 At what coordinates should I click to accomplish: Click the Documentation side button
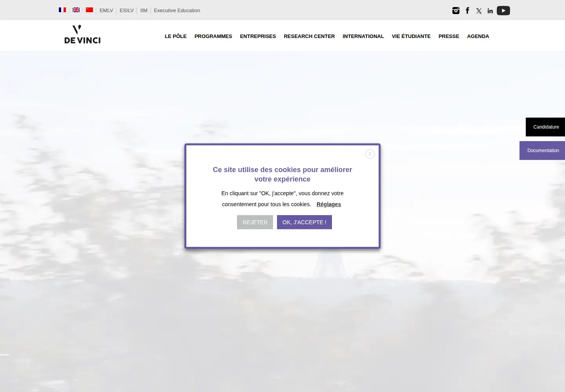[x=542, y=151]
